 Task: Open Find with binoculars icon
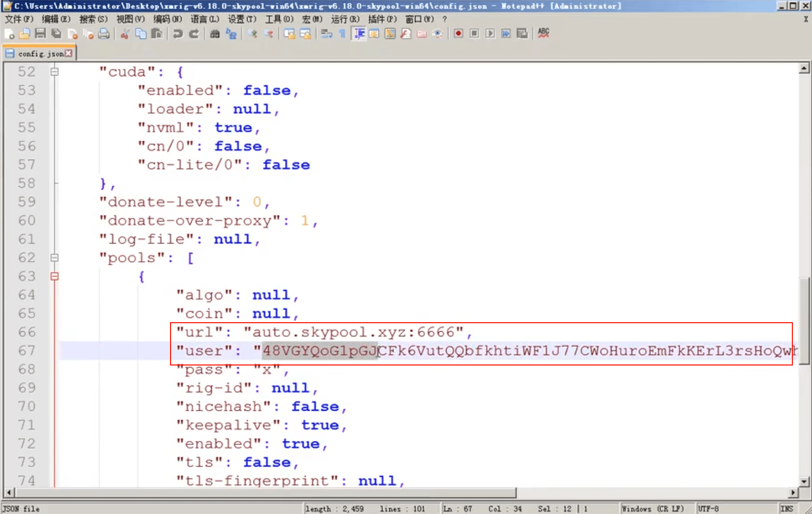pos(215,34)
